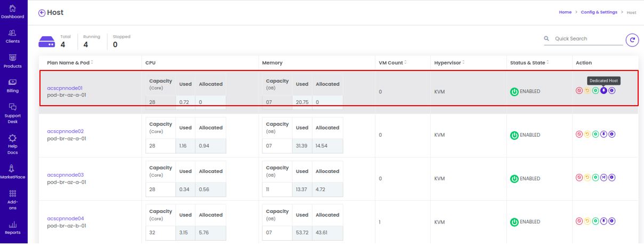Screen dimensions: 644x245
Task: Click the red disable icon for acscpnnode03
Action: [579, 177]
